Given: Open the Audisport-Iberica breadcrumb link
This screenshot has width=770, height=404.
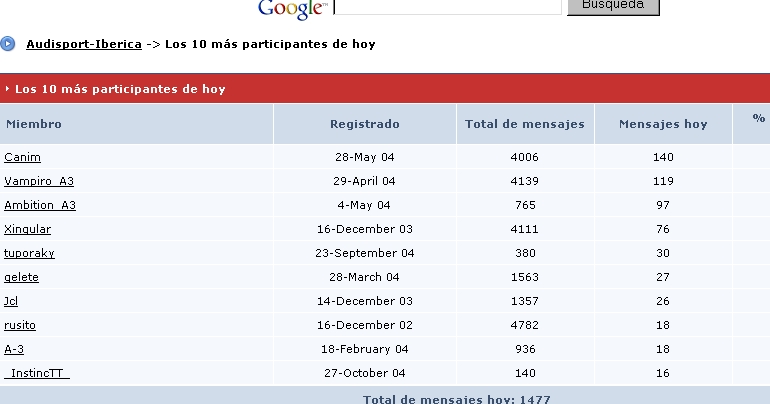Looking at the screenshot, I should click(x=84, y=44).
